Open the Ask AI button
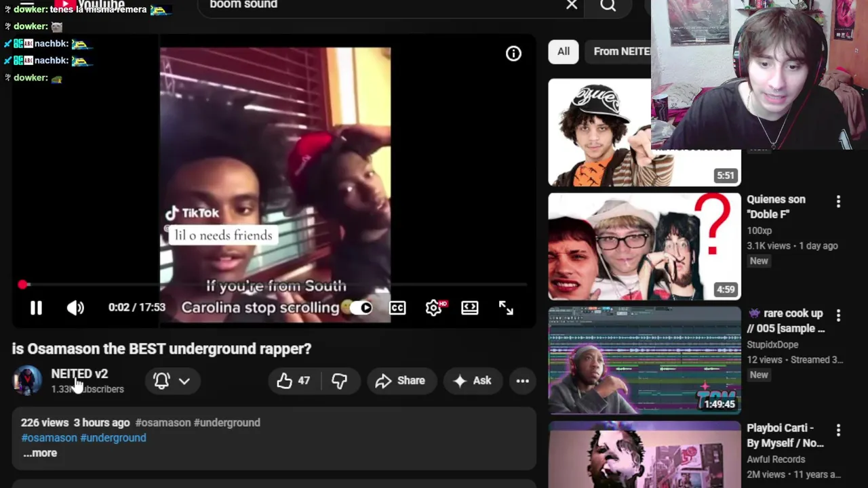 point(473,381)
